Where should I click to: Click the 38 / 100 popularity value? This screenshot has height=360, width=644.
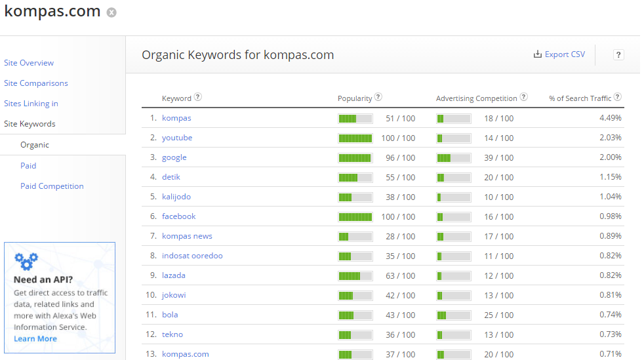[x=401, y=197]
